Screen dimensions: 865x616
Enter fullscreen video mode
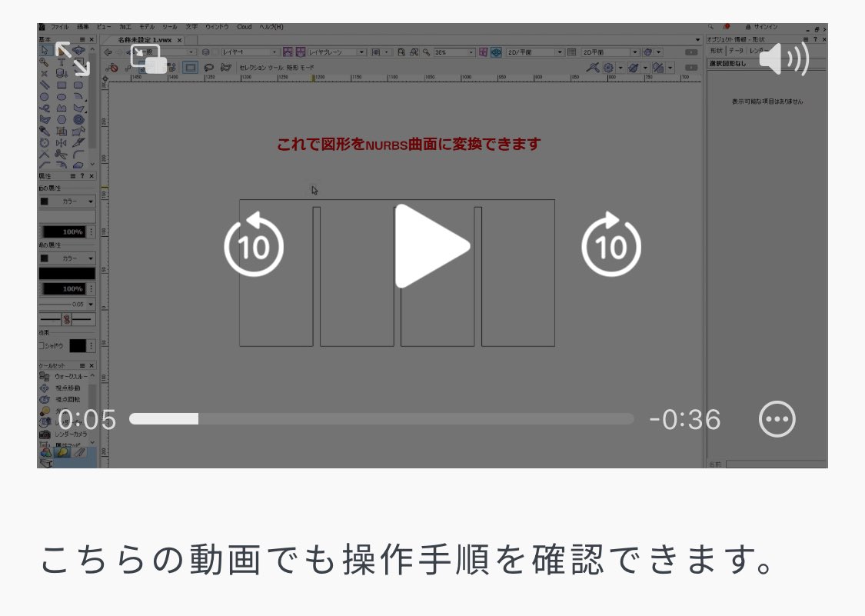72,58
